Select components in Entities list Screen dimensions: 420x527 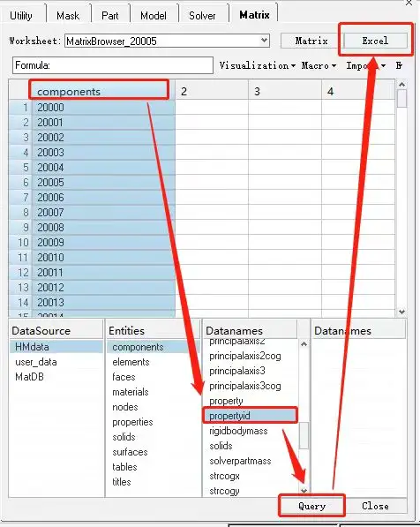153,347
